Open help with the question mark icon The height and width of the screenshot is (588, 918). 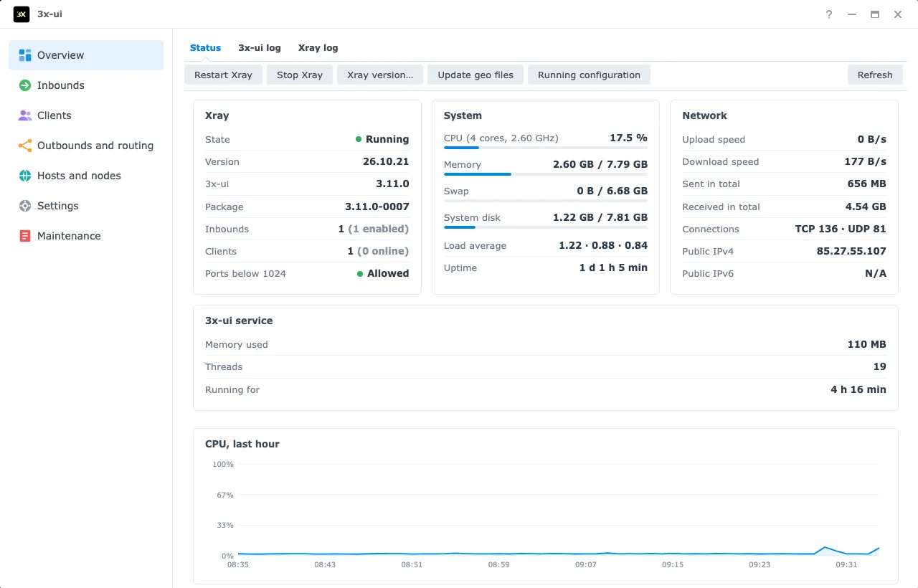[x=829, y=14]
